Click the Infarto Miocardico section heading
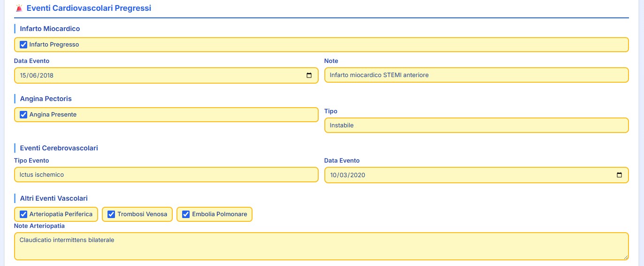This screenshot has width=644, height=266. coord(50,29)
